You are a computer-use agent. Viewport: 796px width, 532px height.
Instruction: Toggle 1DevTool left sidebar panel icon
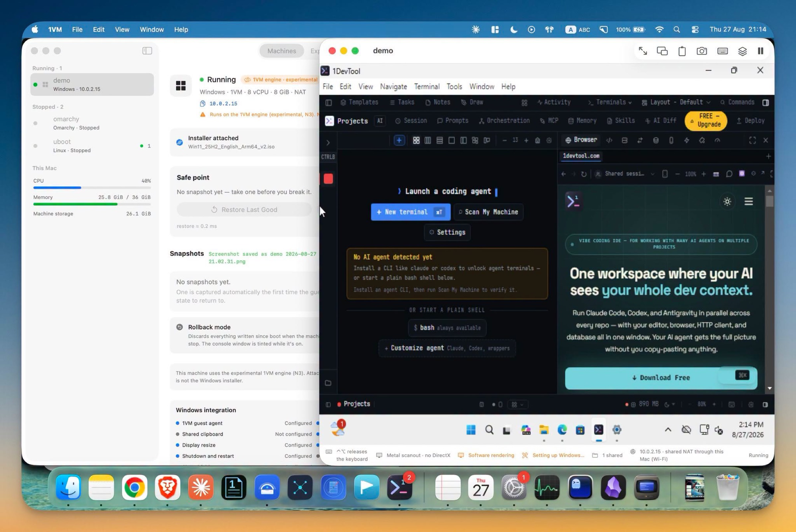(x=328, y=102)
